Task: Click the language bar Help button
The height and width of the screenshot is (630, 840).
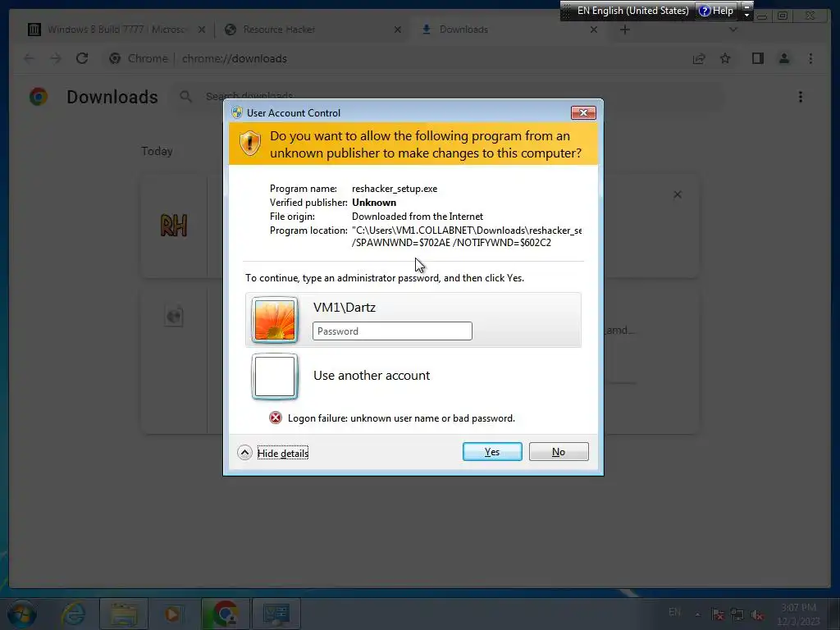Action: pos(716,11)
